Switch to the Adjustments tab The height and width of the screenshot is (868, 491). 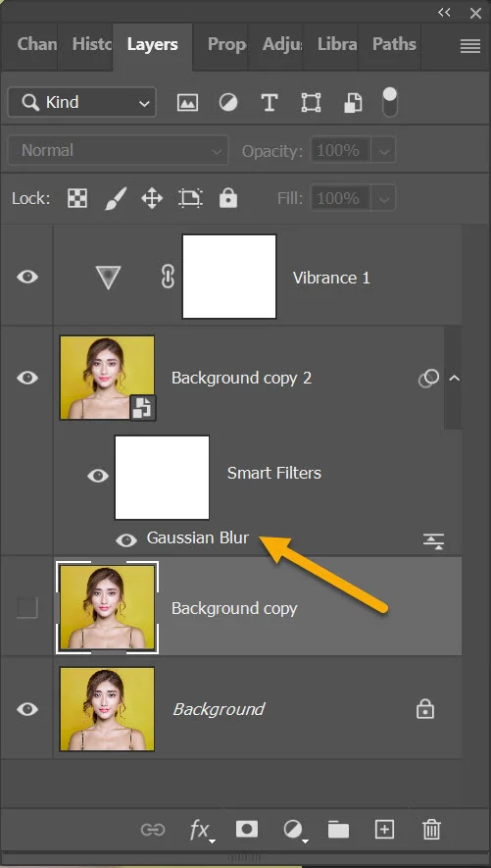click(x=282, y=44)
